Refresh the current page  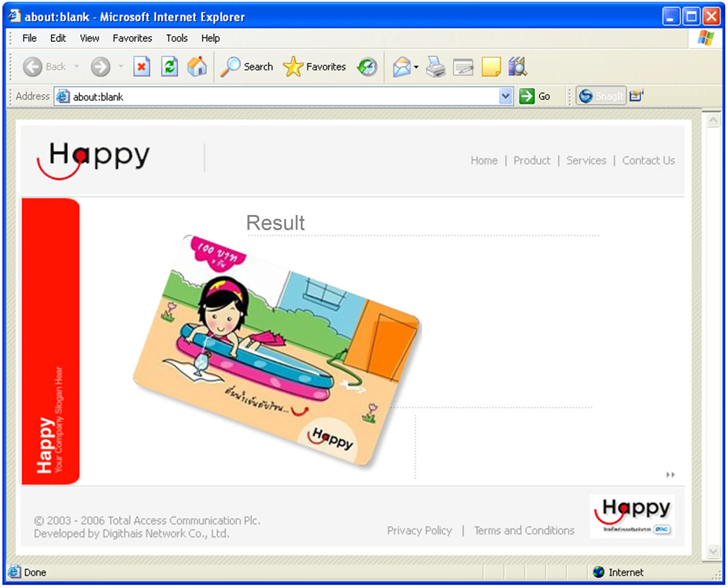click(169, 67)
